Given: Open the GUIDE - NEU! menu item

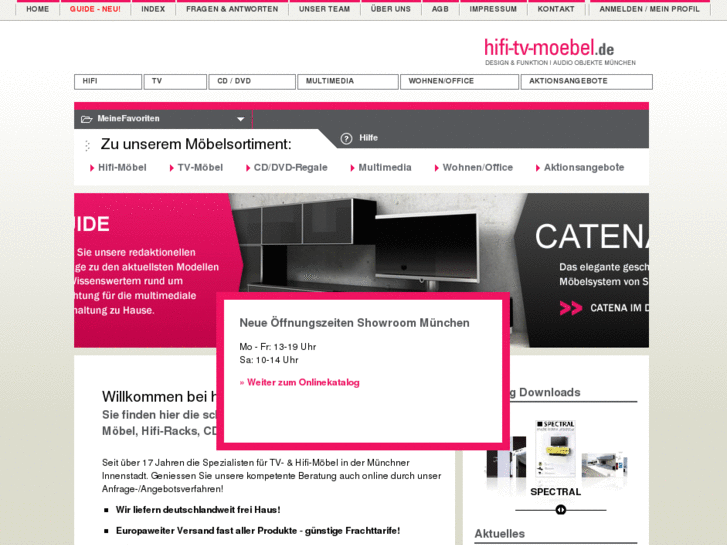Looking at the screenshot, I should tap(95, 9).
